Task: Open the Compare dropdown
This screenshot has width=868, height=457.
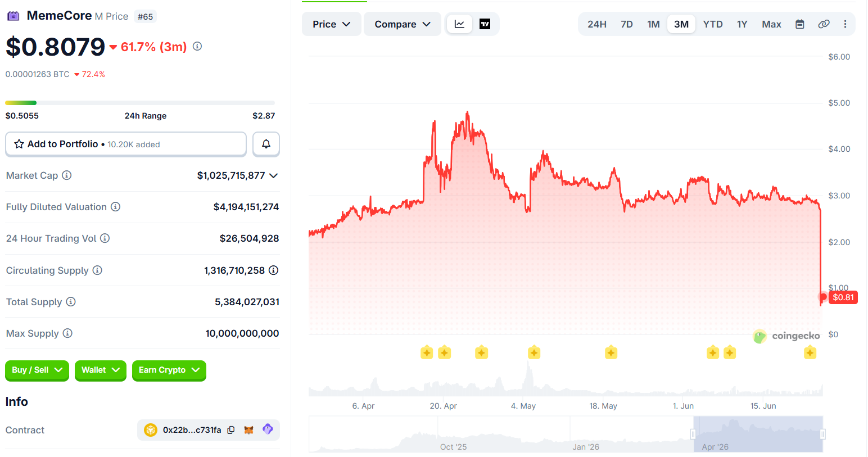Action: tap(403, 24)
